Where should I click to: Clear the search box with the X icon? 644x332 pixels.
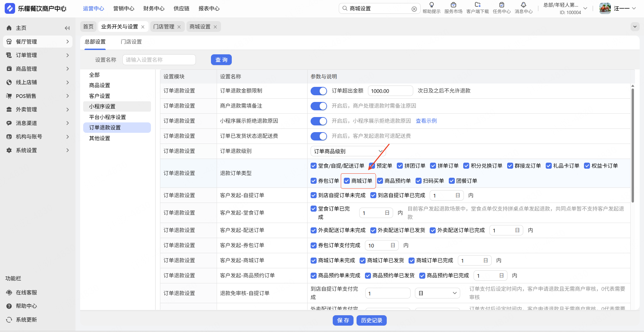(414, 9)
